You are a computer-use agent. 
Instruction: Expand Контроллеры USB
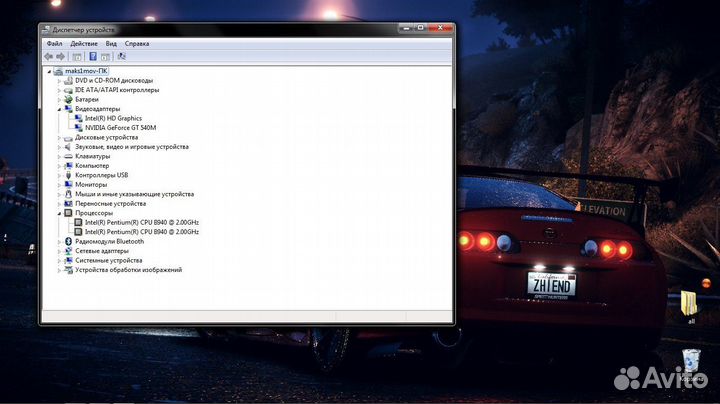point(59,175)
